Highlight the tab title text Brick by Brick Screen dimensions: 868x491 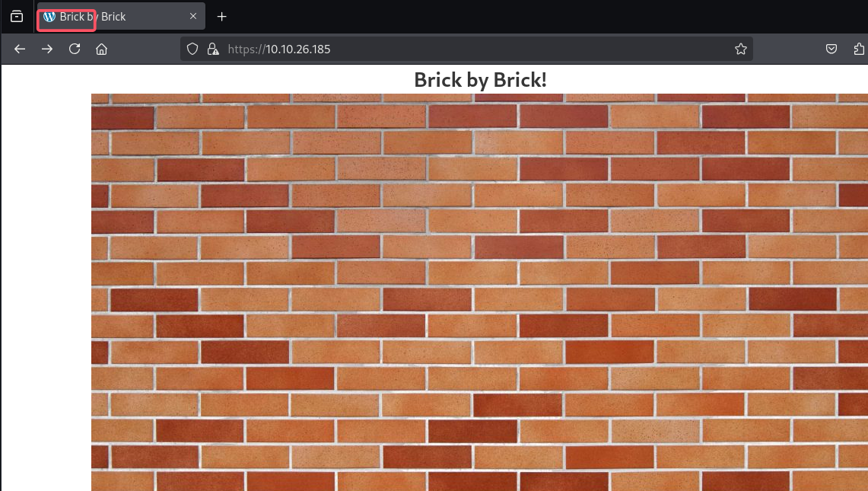(x=93, y=16)
